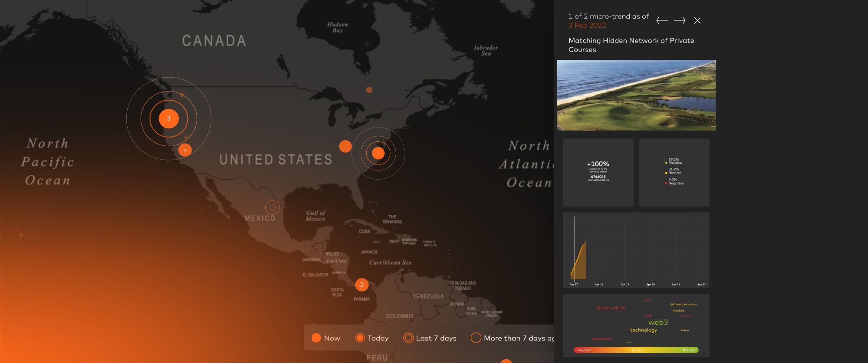Select the small marker south of Hudson Bay
This screenshot has width=868, height=363.
click(x=369, y=90)
